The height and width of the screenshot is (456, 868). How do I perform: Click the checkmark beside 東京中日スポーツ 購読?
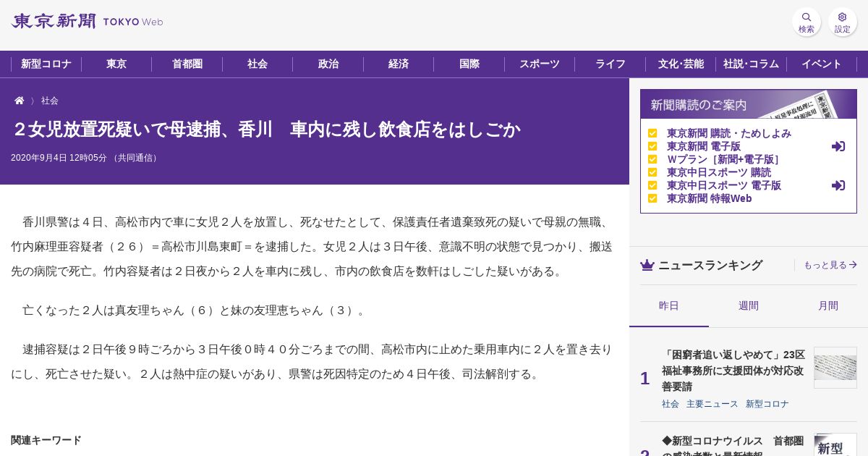tap(652, 172)
